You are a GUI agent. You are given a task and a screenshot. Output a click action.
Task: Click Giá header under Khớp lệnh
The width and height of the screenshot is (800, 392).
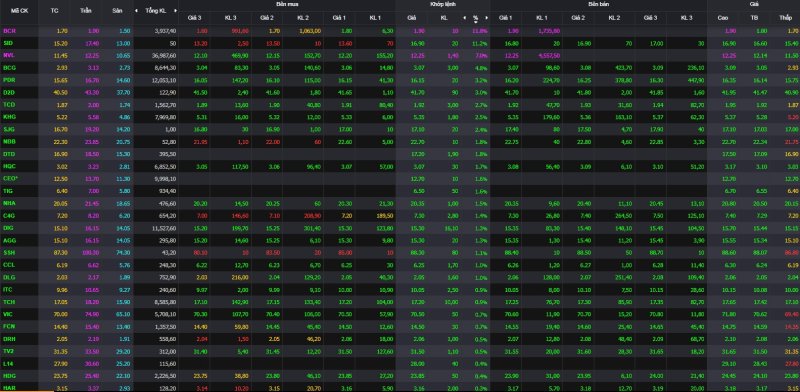point(412,18)
